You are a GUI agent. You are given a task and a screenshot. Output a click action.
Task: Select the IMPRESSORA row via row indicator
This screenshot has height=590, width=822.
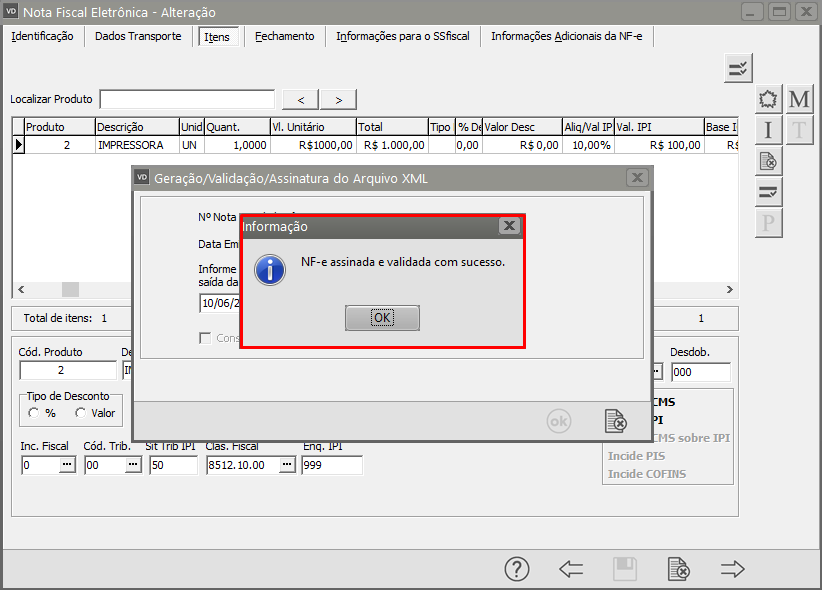(19, 145)
